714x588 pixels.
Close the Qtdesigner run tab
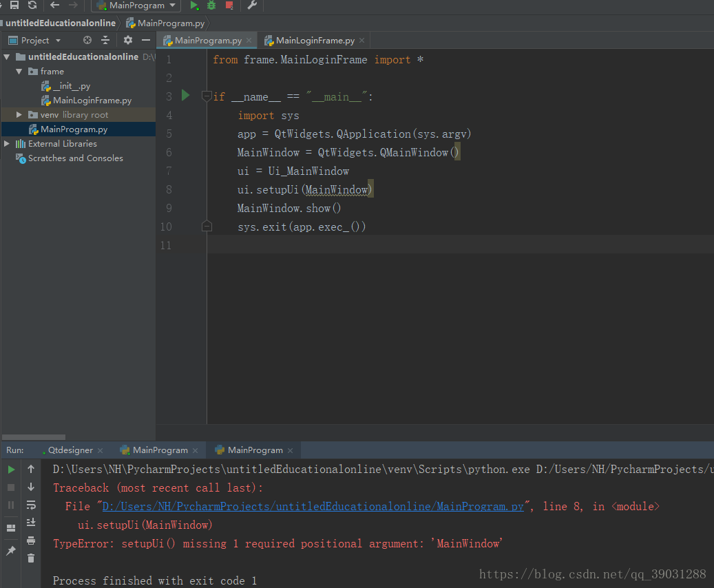click(100, 450)
